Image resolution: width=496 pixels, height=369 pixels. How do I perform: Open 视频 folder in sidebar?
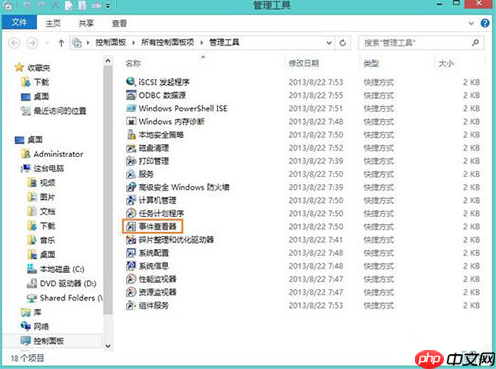[48, 183]
